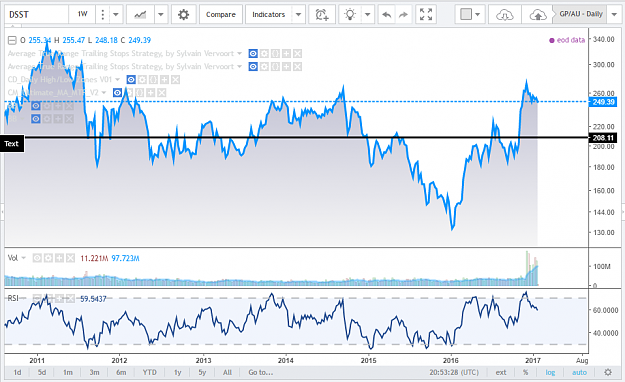
Task: Load chart layout via cloud download icon
Action: [505, 15]
